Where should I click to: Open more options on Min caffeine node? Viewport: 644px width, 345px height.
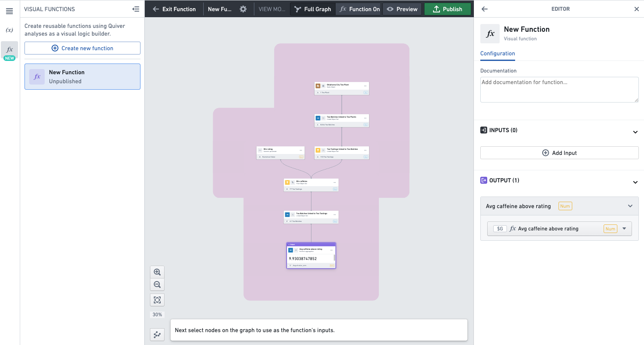click(x=335, y=182)
